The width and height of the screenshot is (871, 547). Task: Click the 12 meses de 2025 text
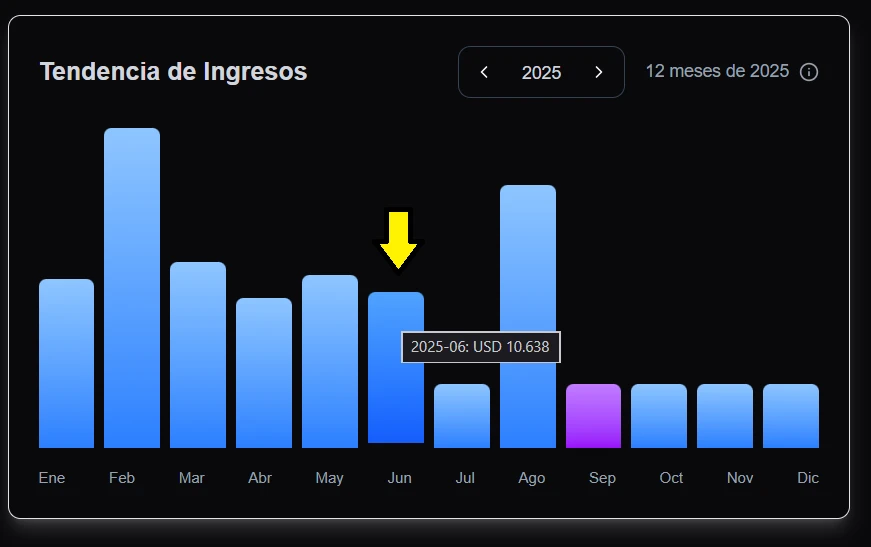tap(717, 72)
